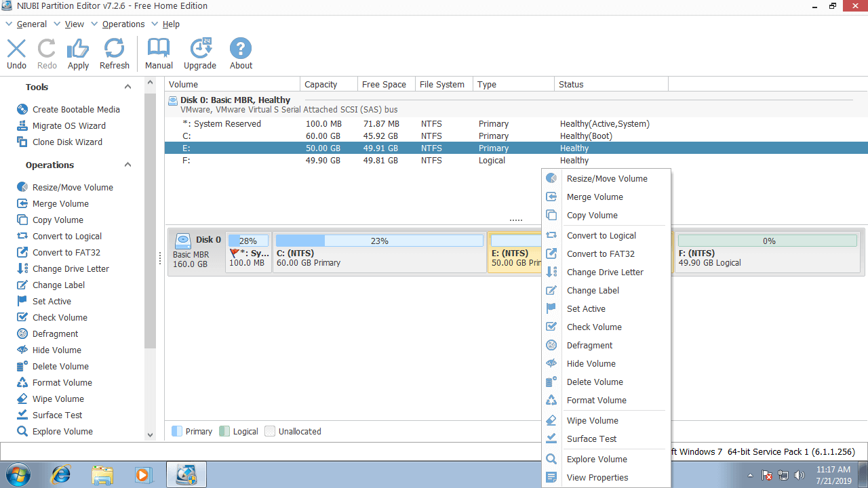Choose Format Volume in context menu
This screenshot has width=868, height=488.
click(596, 400)
